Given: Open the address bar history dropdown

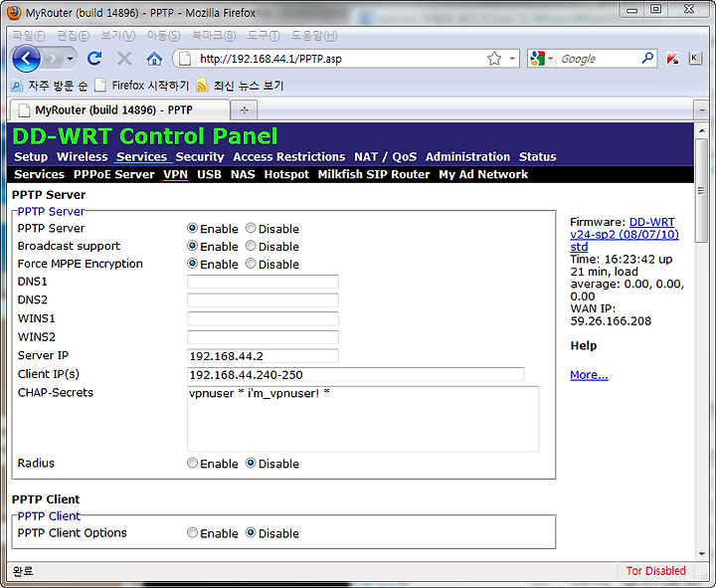Looking at the screenshot, I should [x=512, y=59].
